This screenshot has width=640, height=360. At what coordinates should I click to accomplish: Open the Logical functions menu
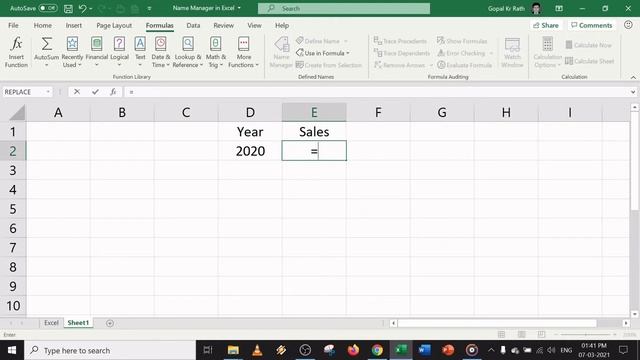point(119,52)
